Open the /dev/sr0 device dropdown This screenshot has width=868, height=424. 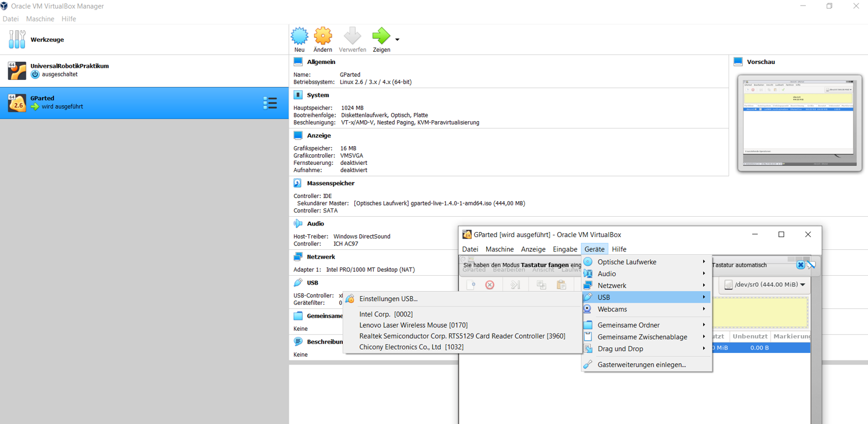pyautogui.click(x=765, y=285)
